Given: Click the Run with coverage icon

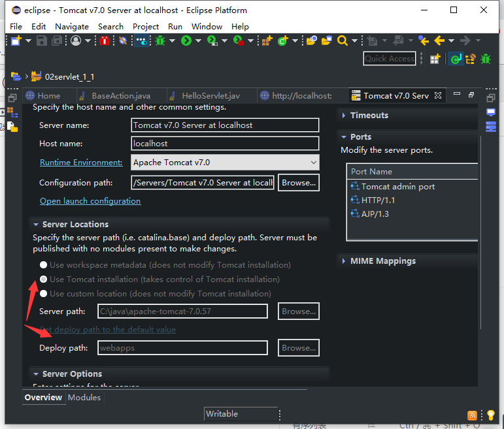Looking at the screenshot, I should point(212,40).
